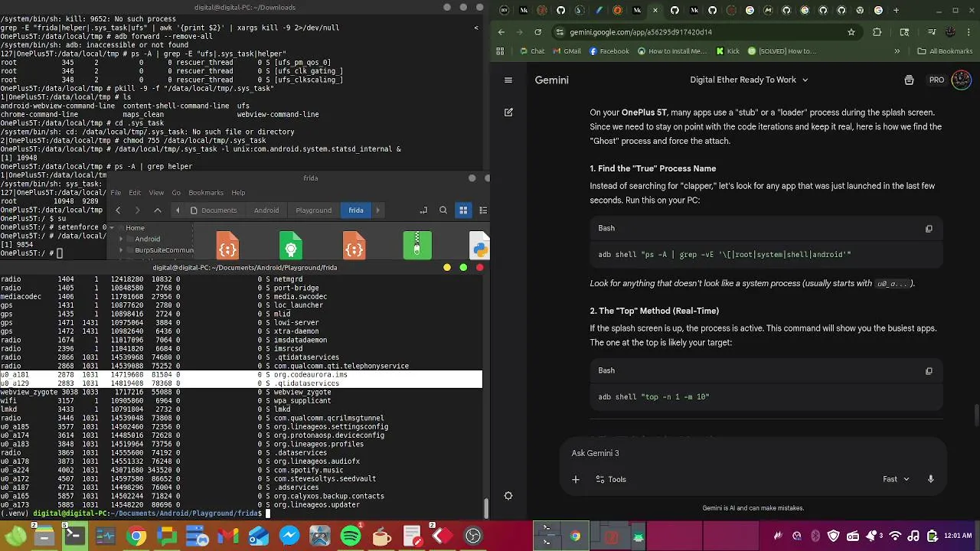Open the Kick bookmark

tap(728, 51)
